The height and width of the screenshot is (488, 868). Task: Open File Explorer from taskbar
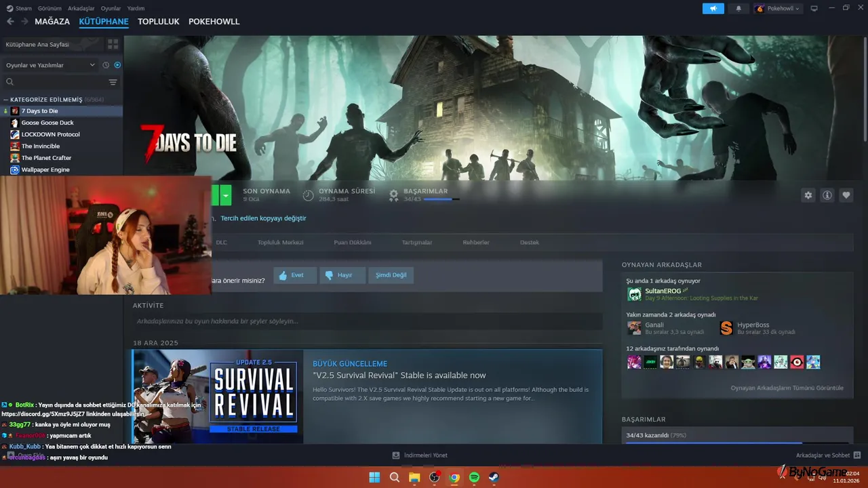click(414, 477)
